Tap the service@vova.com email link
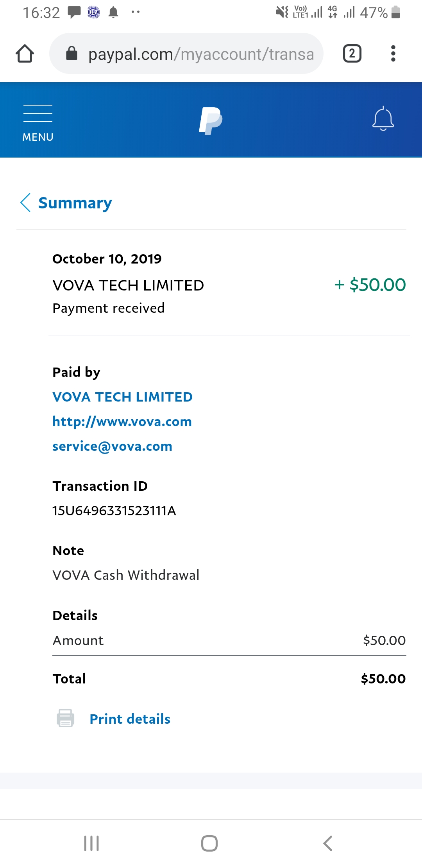The width and height of the screenshot is (422, 868). 112,446
